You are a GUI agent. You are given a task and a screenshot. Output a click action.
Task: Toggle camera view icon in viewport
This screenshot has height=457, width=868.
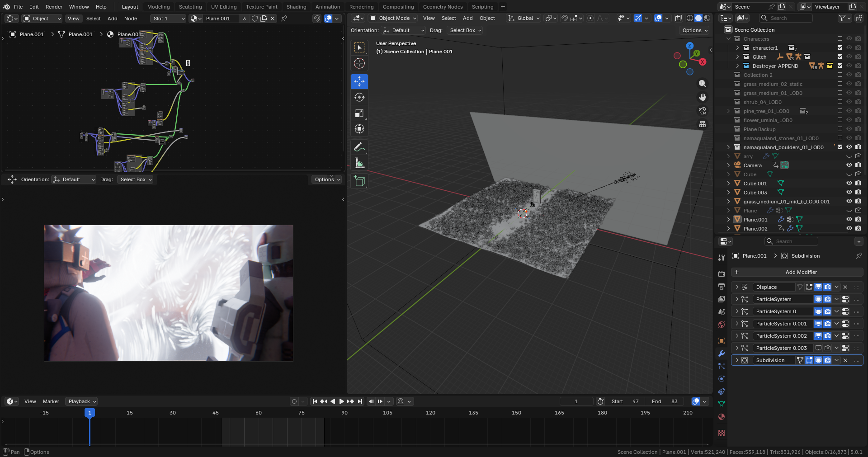(703, 111)
